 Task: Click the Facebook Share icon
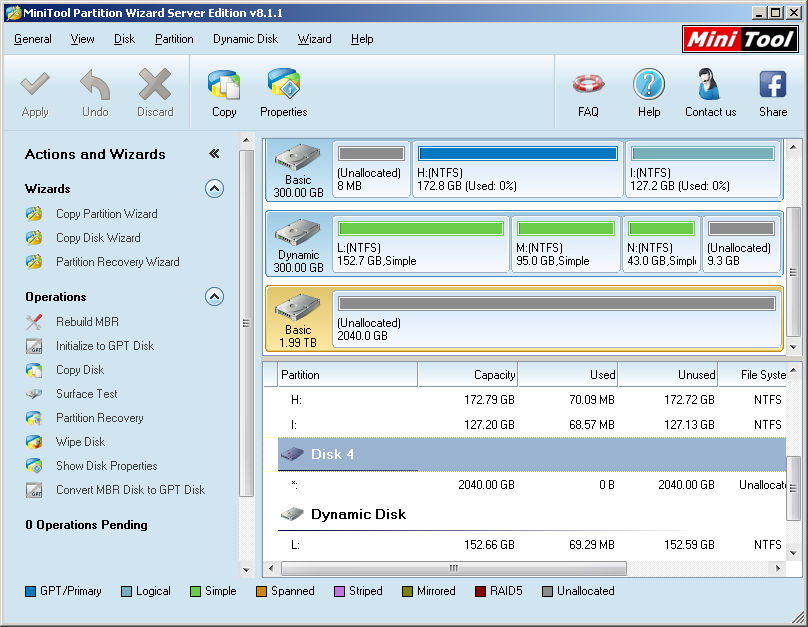tap(772, 84)
